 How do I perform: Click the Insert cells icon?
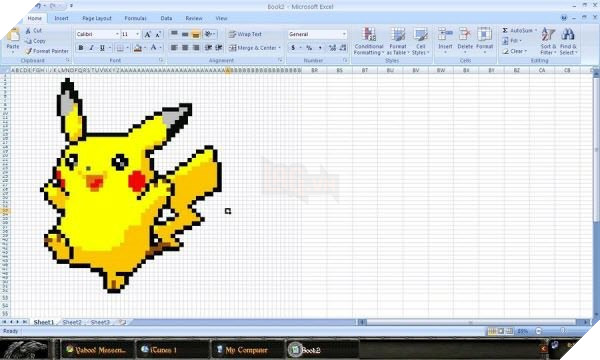tap(445, 34)
